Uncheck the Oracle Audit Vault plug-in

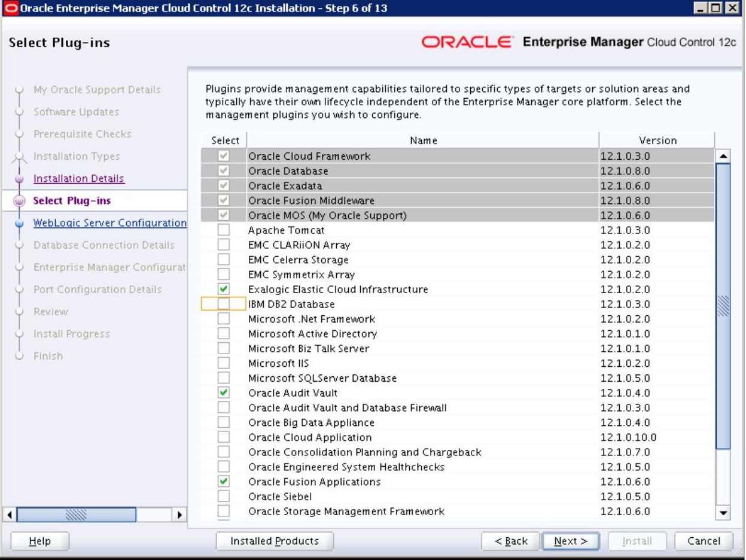223,392
